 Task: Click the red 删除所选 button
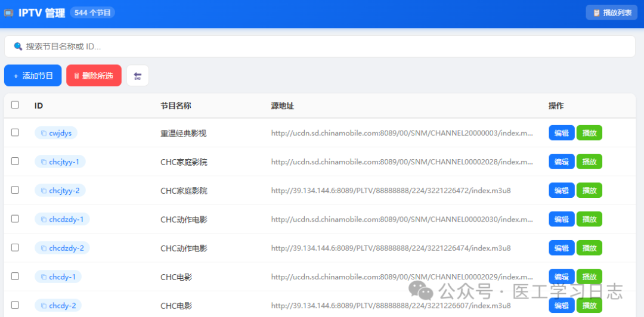(x=94, y=76)
